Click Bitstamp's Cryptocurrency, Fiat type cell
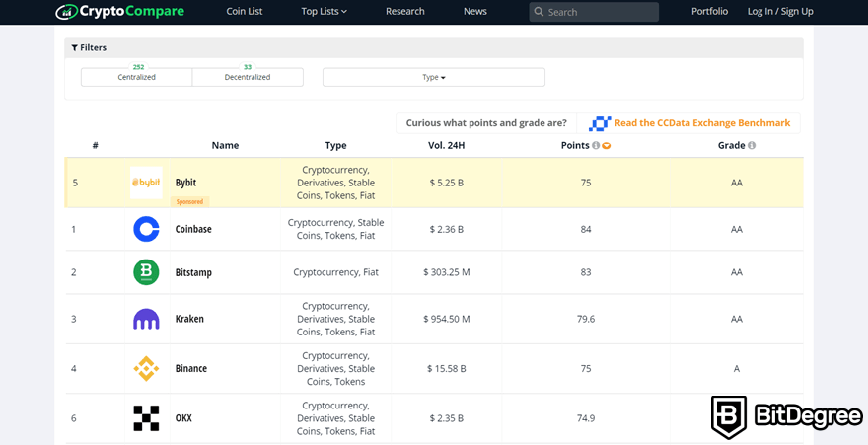 (x=336, y=272)
